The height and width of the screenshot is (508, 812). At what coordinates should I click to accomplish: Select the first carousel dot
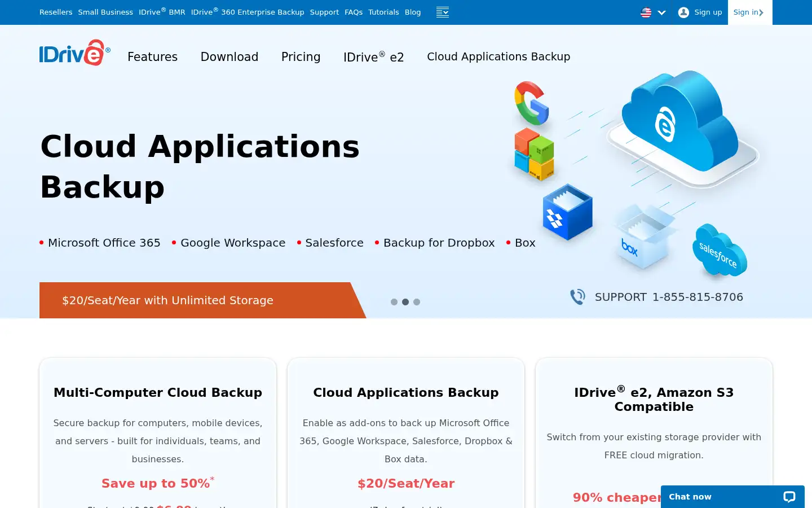(x=394, y=302)
